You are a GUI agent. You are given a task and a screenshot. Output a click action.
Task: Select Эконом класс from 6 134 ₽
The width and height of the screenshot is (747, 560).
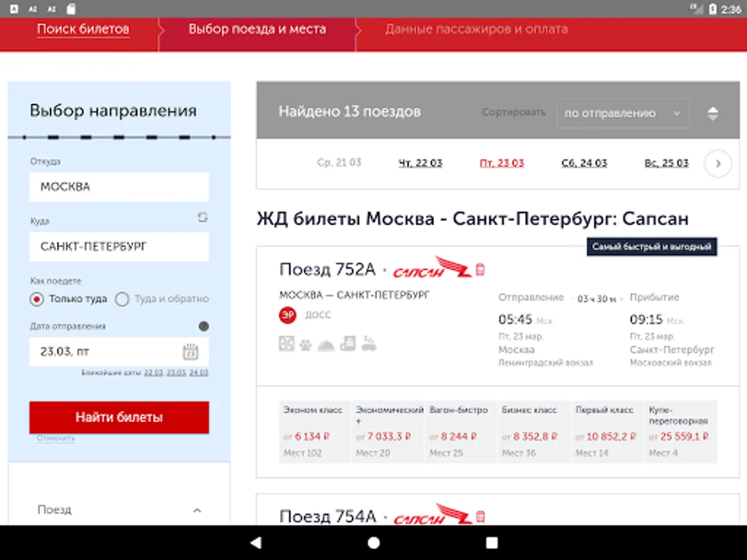click(x=315, y=432)
